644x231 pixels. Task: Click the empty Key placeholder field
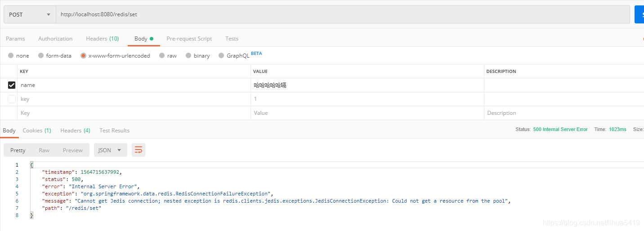[134, 113]
